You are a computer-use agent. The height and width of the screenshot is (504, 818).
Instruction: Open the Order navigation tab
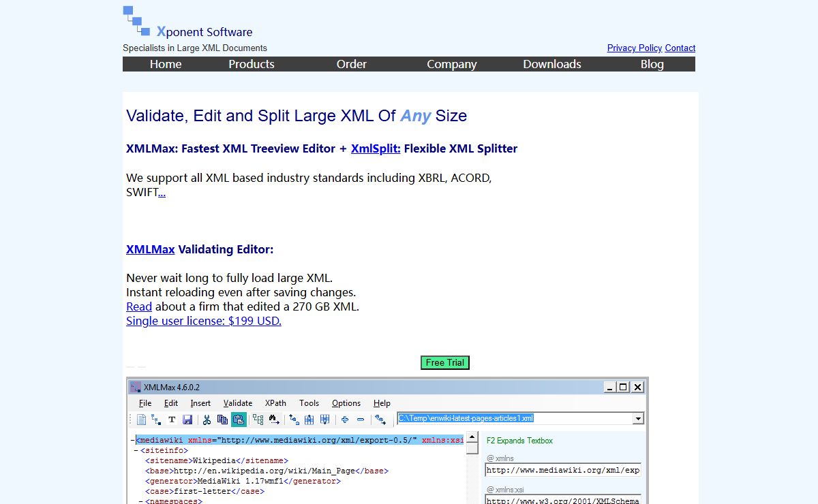[x=352, y=64]
